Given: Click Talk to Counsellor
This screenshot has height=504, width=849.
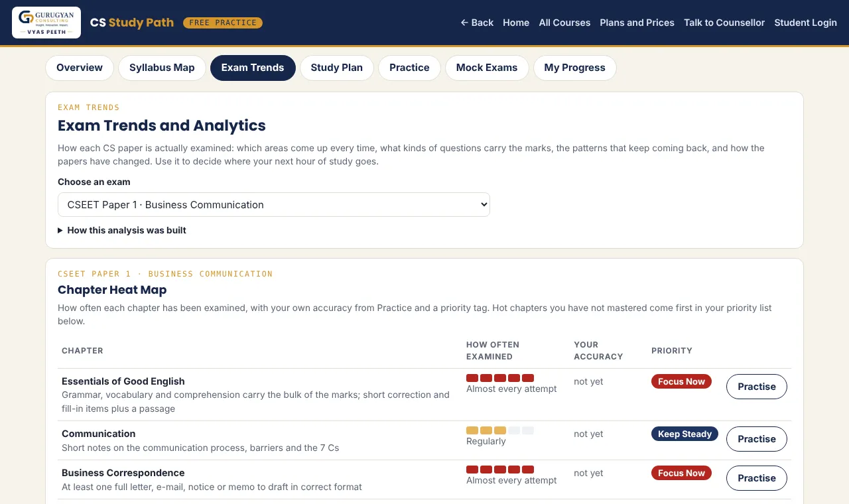Looking at the screenshot, I should [x=724, y=23].
